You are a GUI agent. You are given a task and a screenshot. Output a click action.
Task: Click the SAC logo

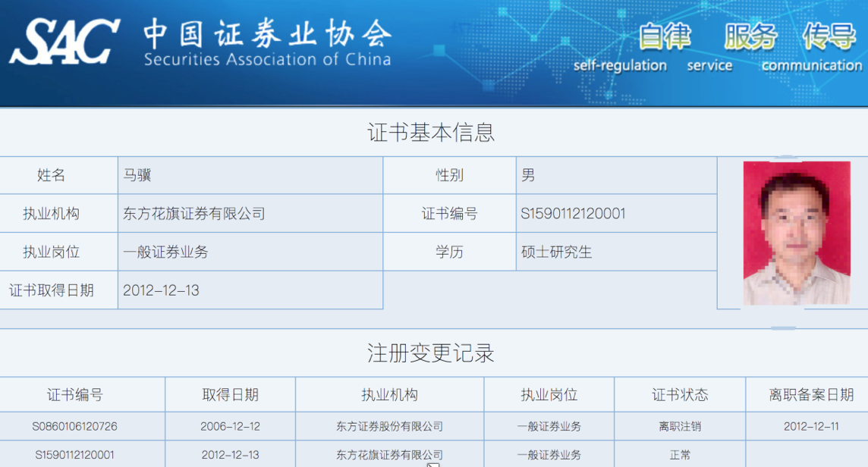pos(64,41)
